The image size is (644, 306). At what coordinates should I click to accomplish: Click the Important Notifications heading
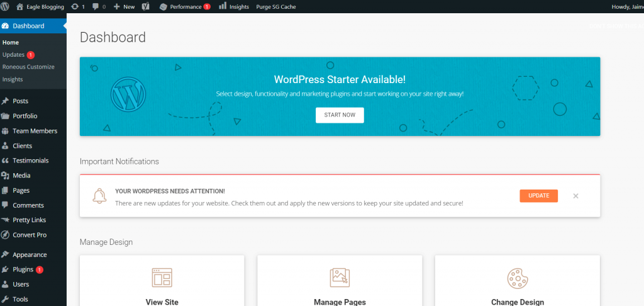[x=119, y=161]
